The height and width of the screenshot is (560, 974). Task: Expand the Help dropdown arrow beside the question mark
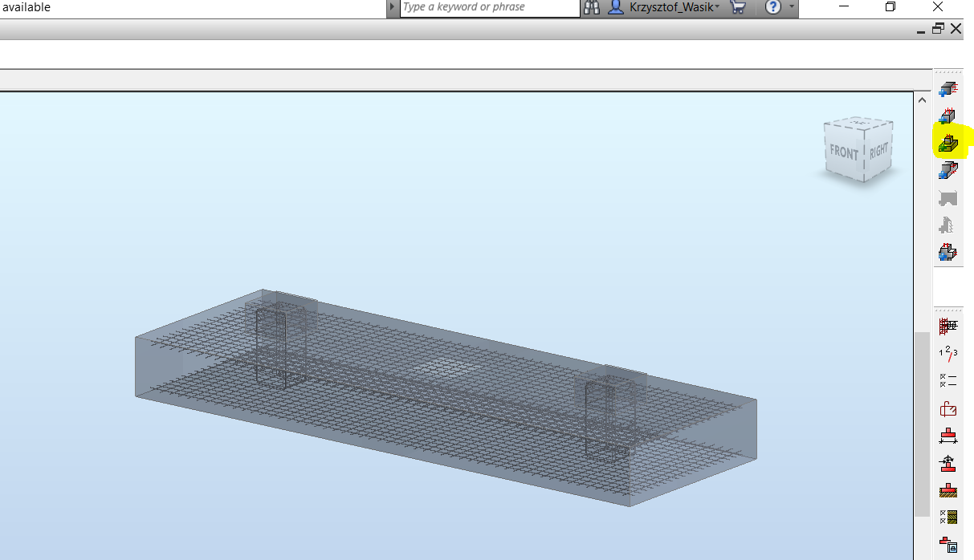[793, 8]
